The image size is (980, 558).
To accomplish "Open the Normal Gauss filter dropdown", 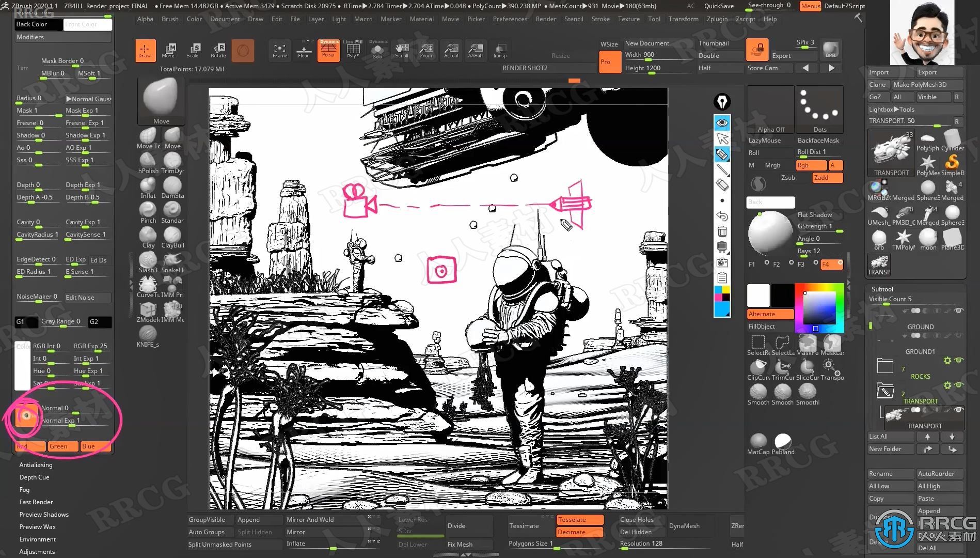I will click(x=88, y=99).
